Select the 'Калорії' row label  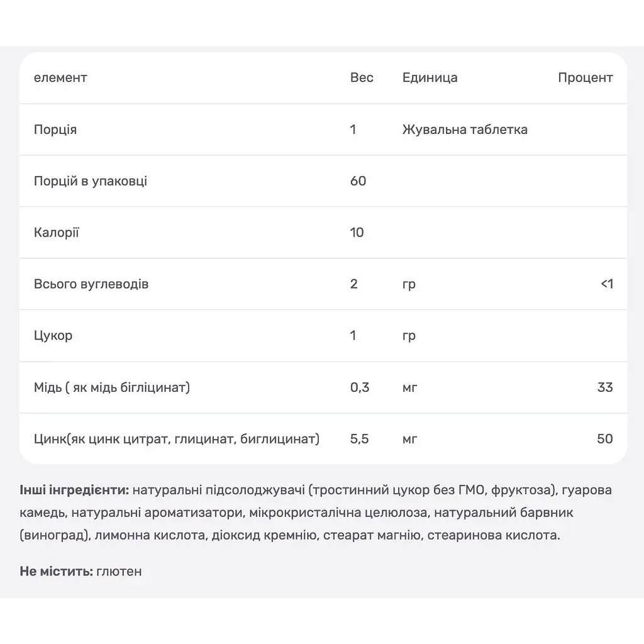click(56, 233)
